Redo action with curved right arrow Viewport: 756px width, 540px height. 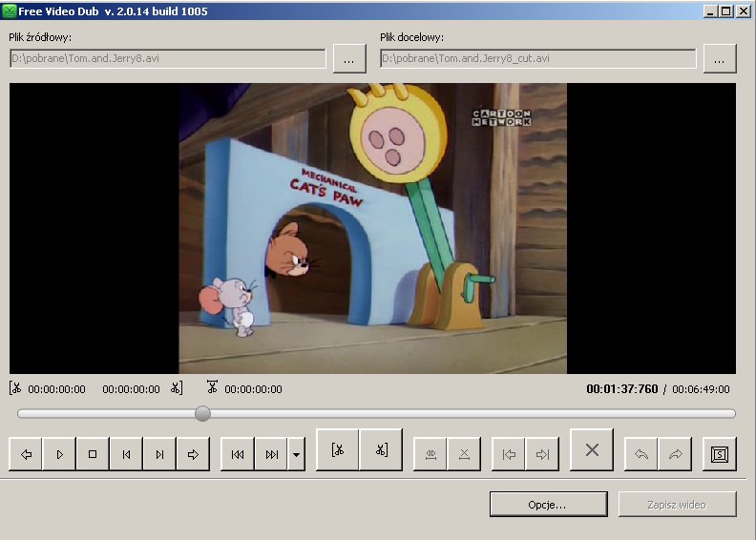pyautogui.click(x=675, y=454)
